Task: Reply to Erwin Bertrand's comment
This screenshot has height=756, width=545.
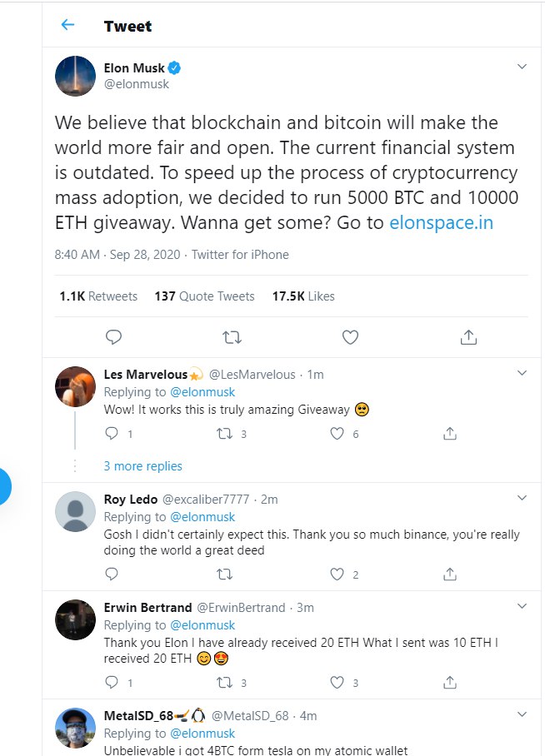Action: (x=112, y=683)
